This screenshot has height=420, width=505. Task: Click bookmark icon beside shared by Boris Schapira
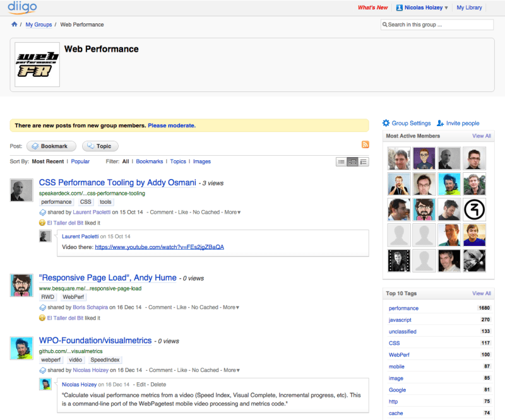42,308
